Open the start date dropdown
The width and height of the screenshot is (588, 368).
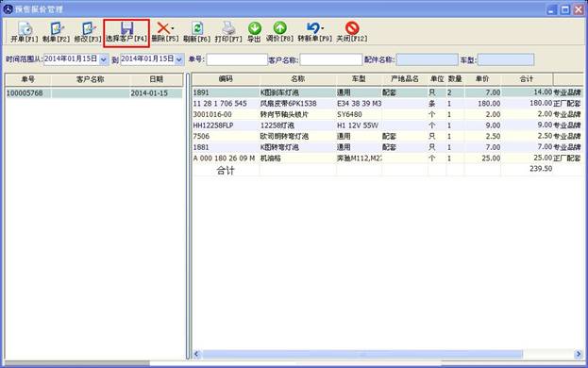point(104,59)
